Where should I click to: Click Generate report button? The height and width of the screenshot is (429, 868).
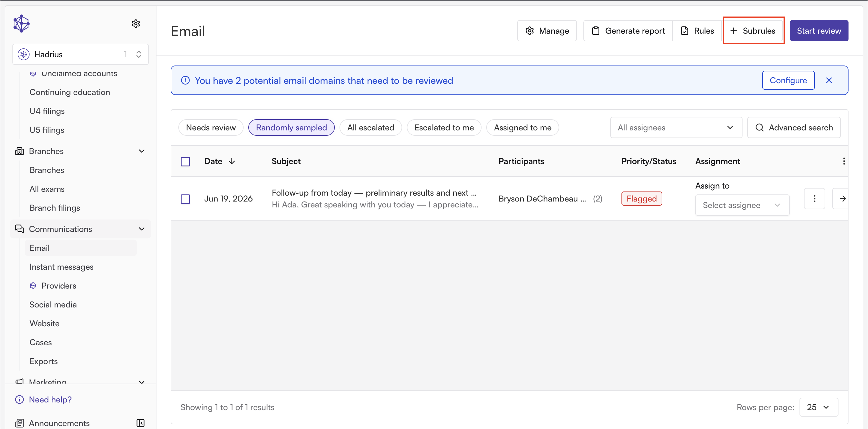628,31
